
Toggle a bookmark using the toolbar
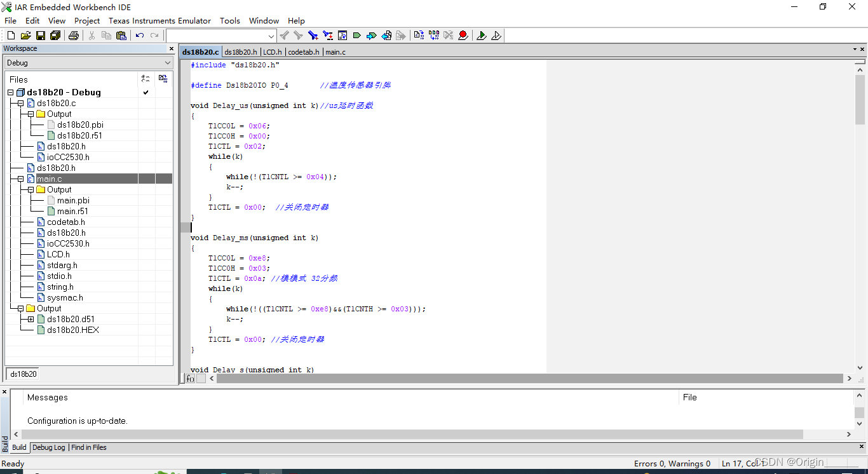click(357, 36)
